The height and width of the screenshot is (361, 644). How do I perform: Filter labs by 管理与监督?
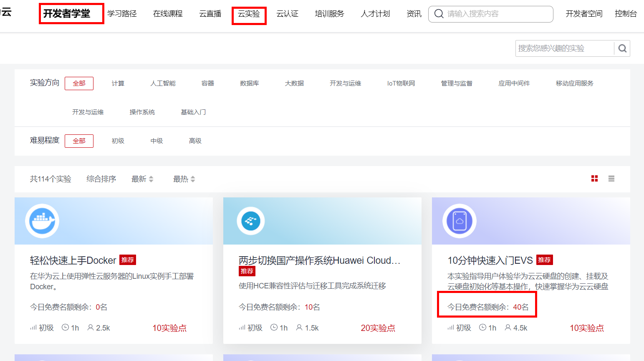point(457,83)
